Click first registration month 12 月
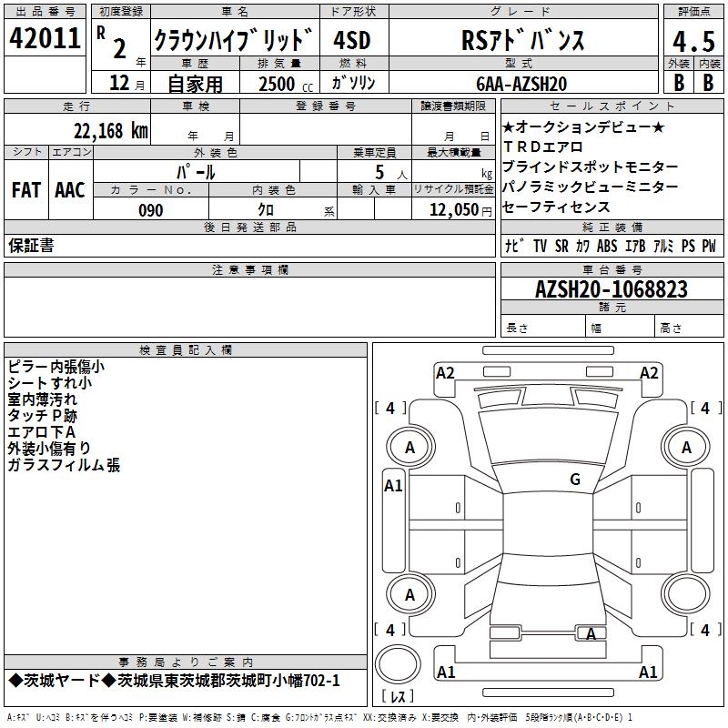This screenshot has width=728, height=728. (x=127, y=83)
